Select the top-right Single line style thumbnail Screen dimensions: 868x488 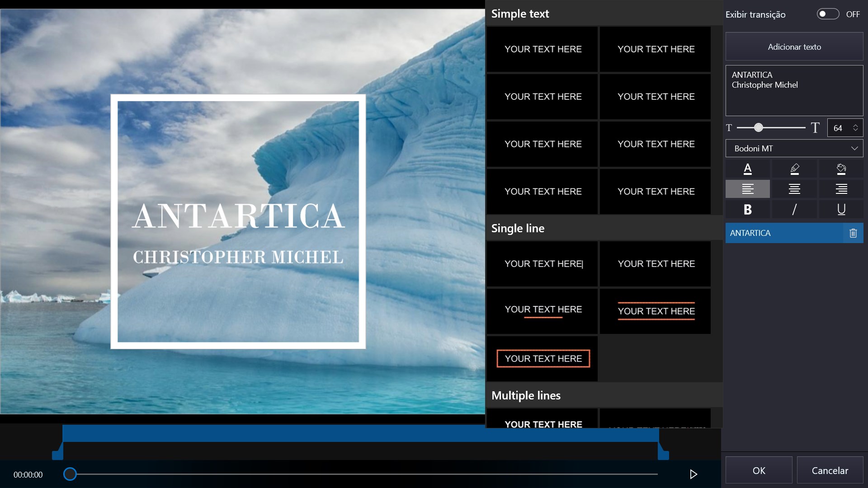point(656,264)
